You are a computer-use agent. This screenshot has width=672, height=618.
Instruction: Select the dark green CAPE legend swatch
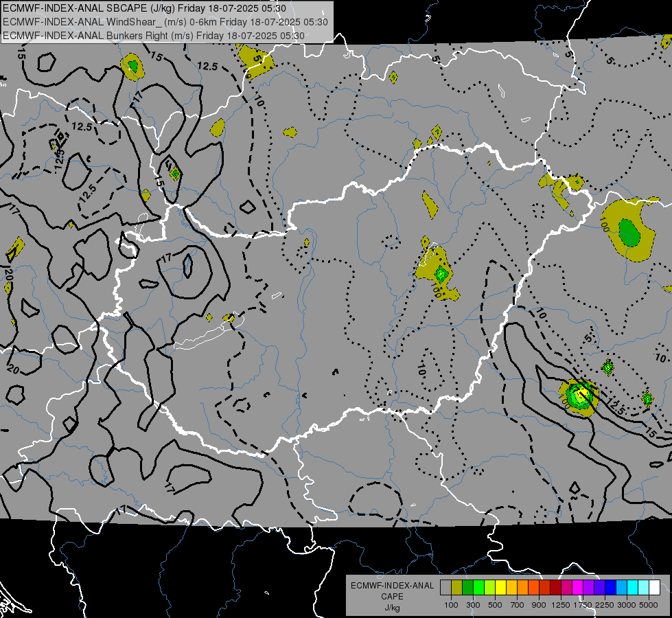467,587
